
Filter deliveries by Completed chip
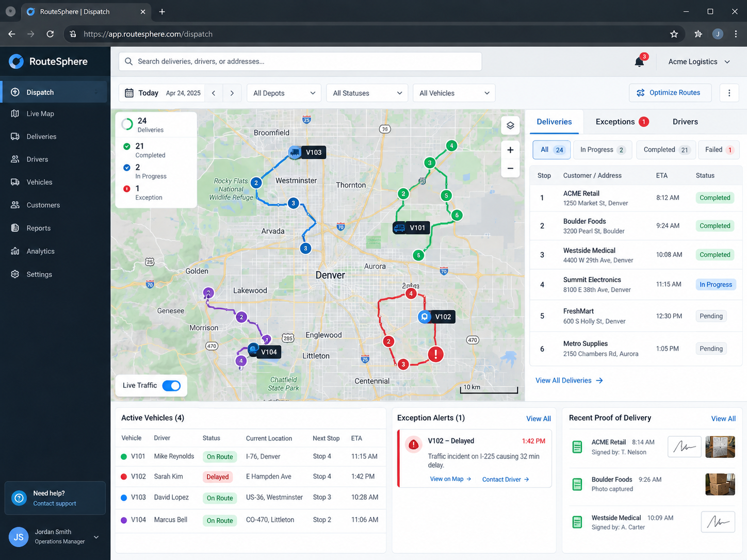point(666,150)
